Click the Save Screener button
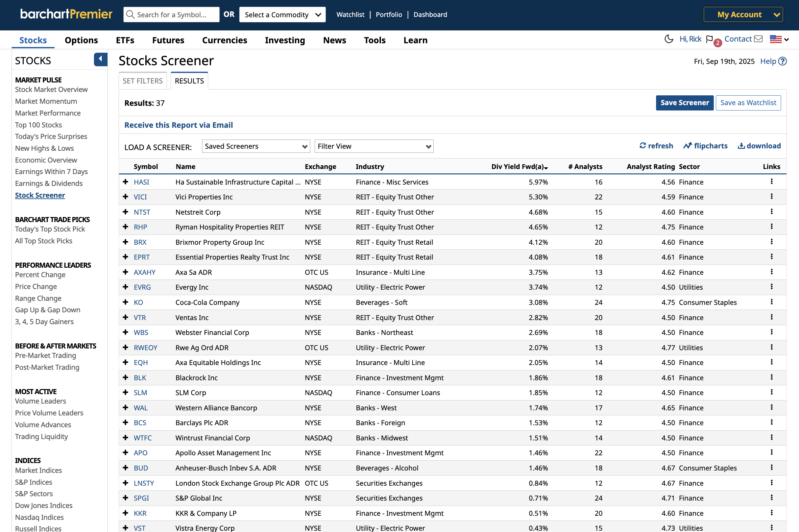Image resolution: width=799 pixels, height=532 pixels. click(x=684, y=103)
